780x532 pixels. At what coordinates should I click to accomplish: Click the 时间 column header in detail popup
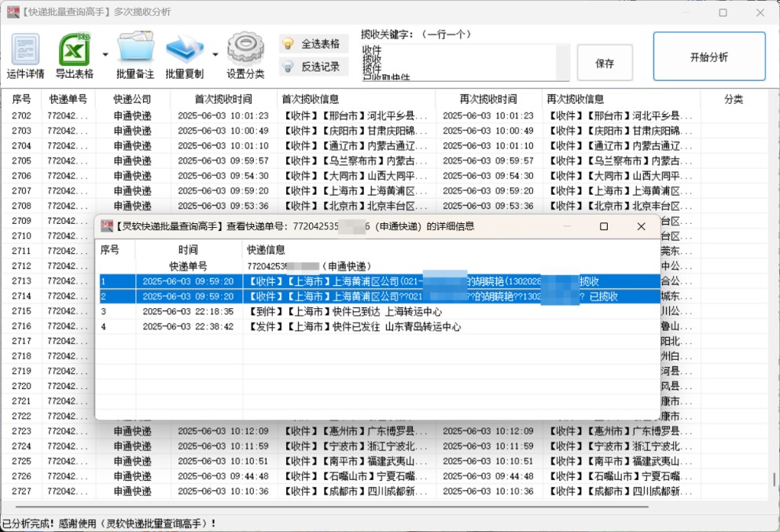coord(188,250)
